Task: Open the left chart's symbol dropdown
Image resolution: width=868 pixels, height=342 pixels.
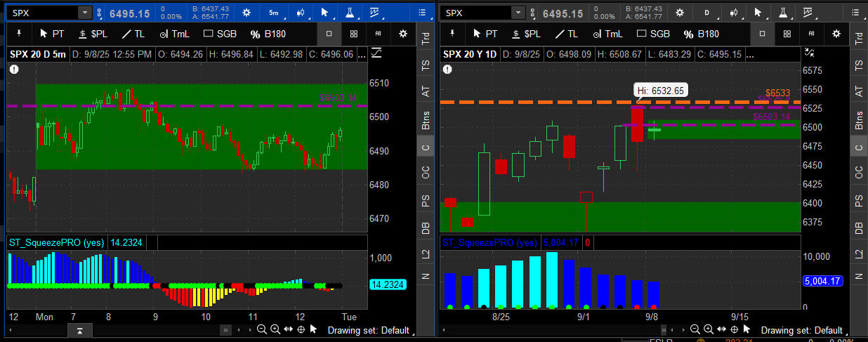Action: point(85,13)
